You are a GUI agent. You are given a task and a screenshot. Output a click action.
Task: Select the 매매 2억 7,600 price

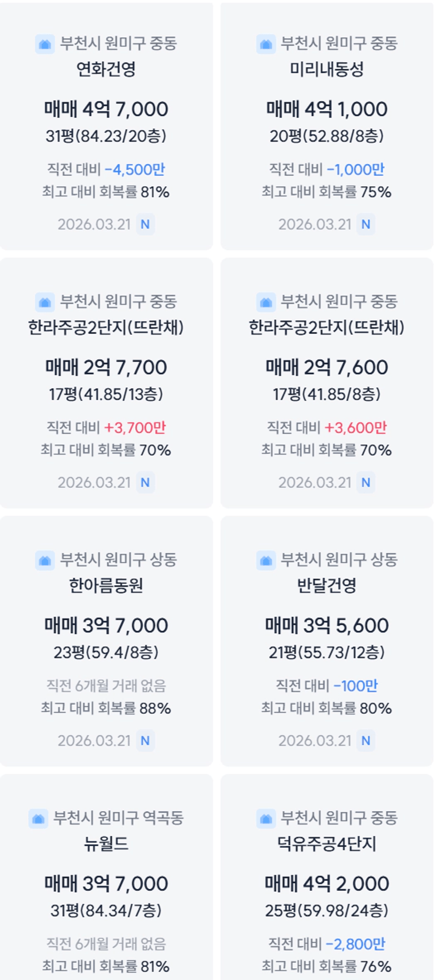[x=326, y=368]
